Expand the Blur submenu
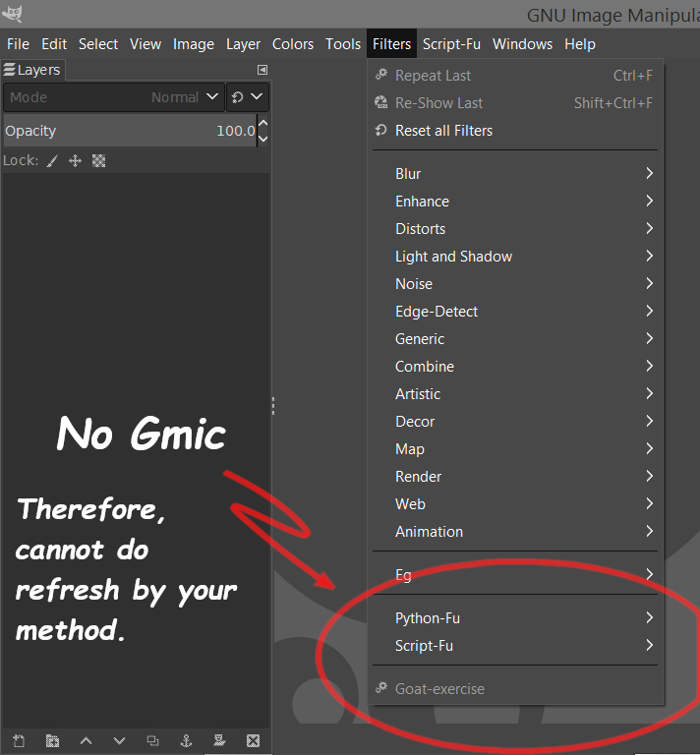 (x=515, y=174)
